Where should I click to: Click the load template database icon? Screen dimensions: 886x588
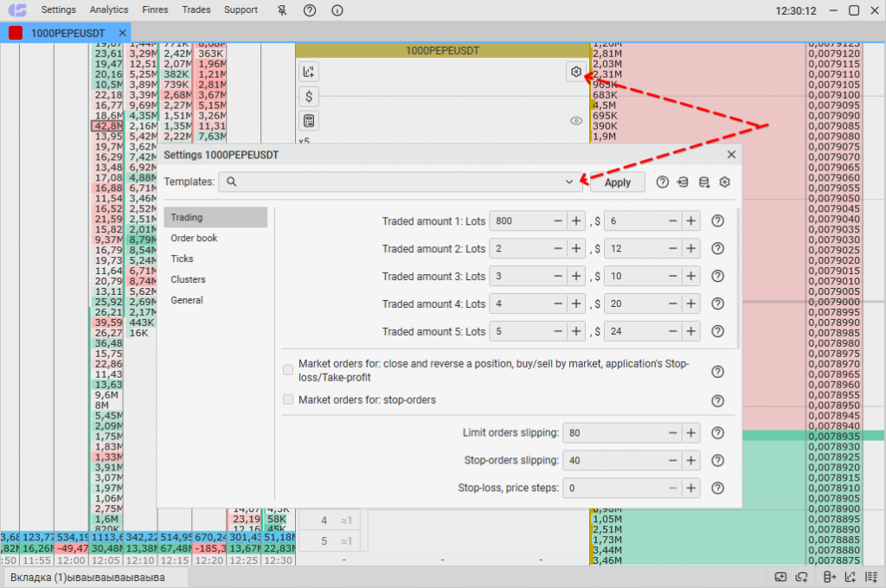(704, 182)
